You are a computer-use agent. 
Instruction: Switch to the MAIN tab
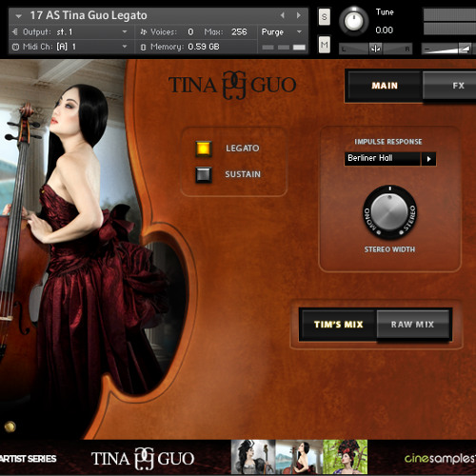(x=385, y=86)
